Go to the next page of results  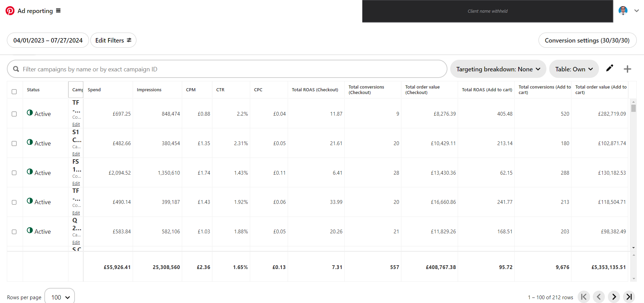pyautogui.click(x=614, y=297)
